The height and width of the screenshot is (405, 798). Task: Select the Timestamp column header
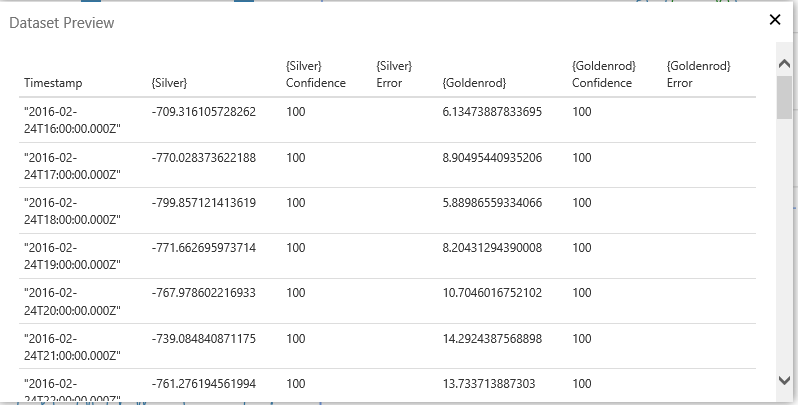(x=53, y=83)
